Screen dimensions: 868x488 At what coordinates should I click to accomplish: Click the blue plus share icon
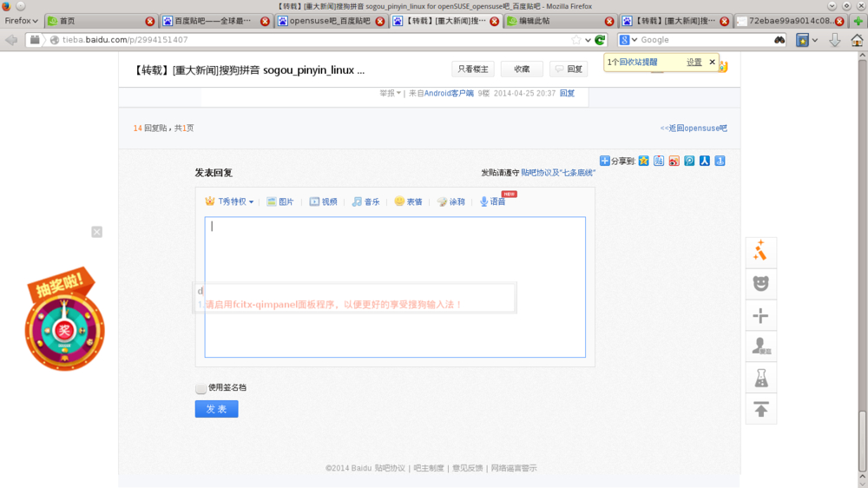click(604, 161)
